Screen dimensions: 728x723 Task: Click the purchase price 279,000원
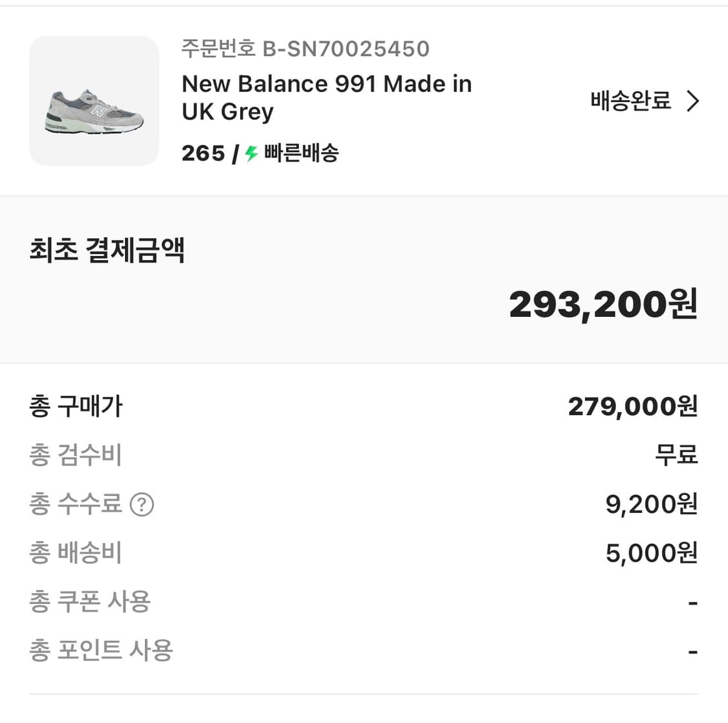(x=633, y=406)
